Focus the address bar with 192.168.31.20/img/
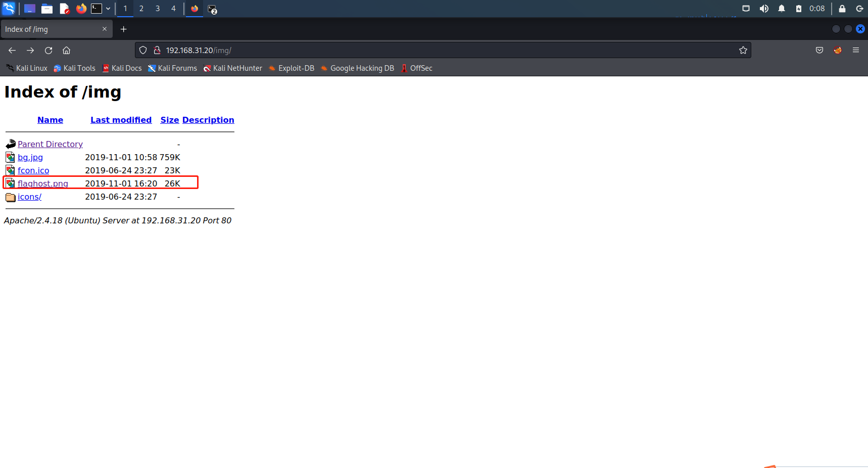The width and height of the screenshot is (868, 468). 443,50
